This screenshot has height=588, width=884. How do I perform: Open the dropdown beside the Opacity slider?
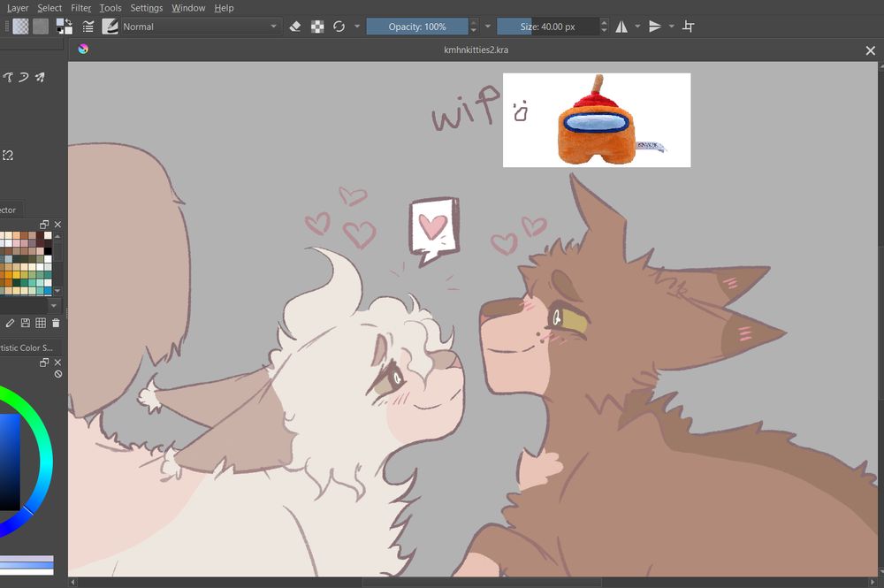(x=488, y=27)
